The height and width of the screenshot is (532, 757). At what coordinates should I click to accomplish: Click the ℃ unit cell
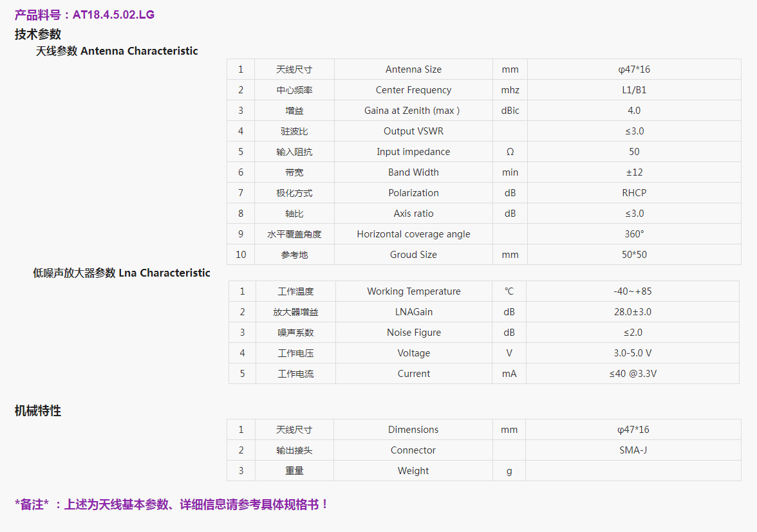click(509, 291)
